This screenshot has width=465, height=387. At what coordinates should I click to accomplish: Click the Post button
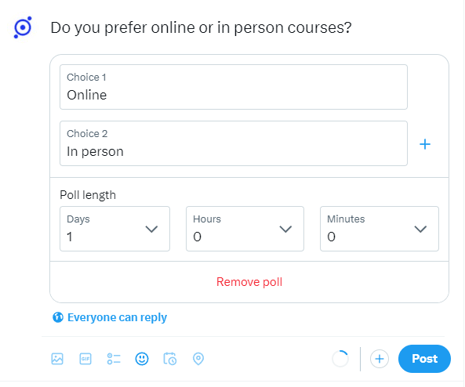[424, 359]
